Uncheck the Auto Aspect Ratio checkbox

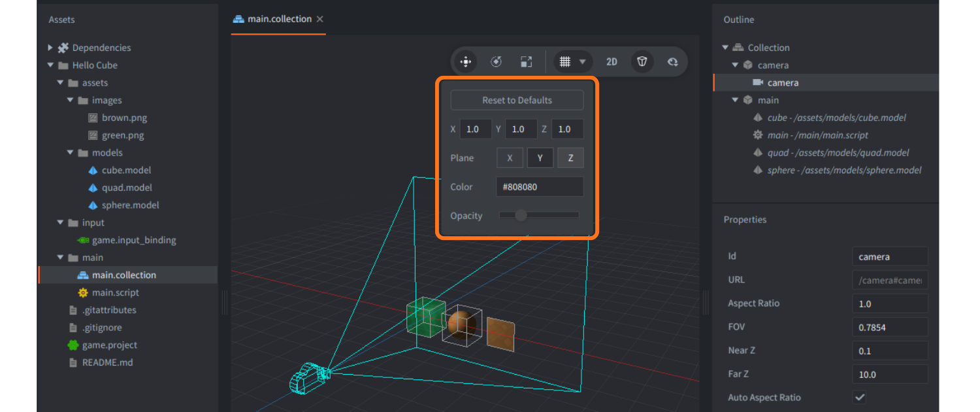tap(859, 397)
